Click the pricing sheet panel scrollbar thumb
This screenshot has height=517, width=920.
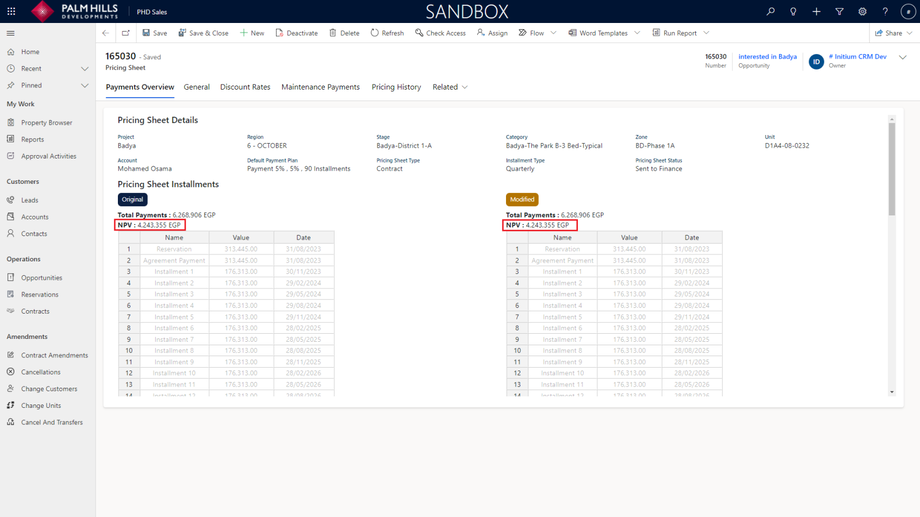tap(892, 169)
